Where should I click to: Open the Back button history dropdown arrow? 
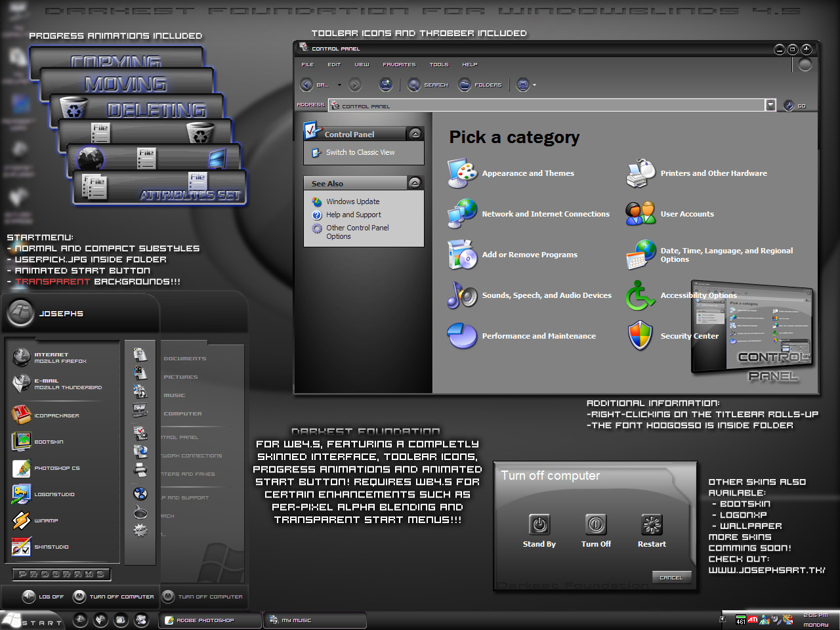click(339, 85)
